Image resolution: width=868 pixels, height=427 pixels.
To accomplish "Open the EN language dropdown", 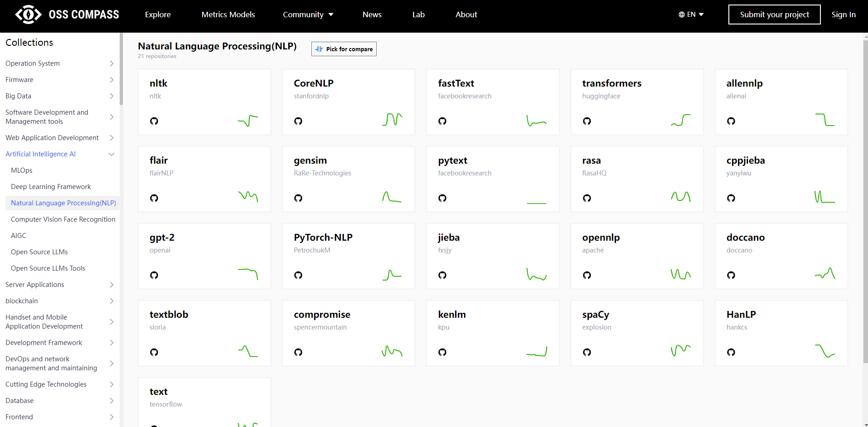I will click(691, 15).
